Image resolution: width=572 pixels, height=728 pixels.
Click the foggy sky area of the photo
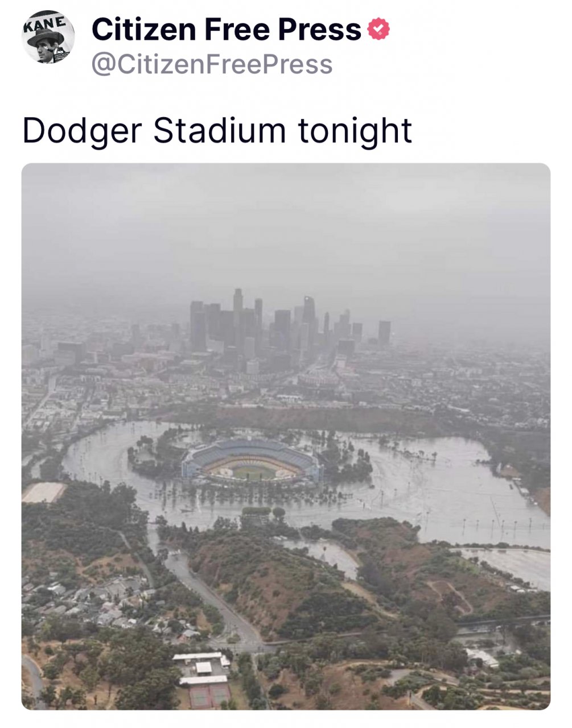(x=285, y=227)
